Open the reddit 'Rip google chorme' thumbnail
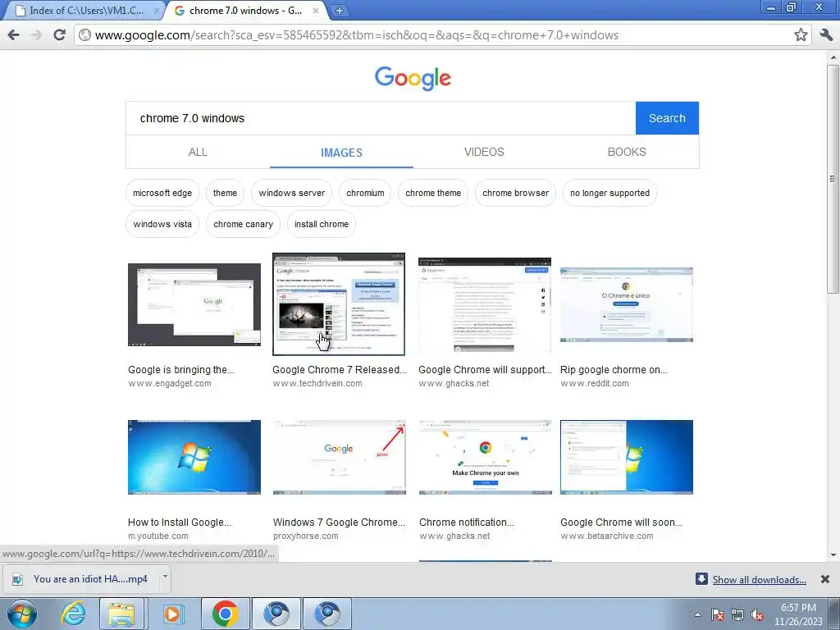 pos(627,304)
